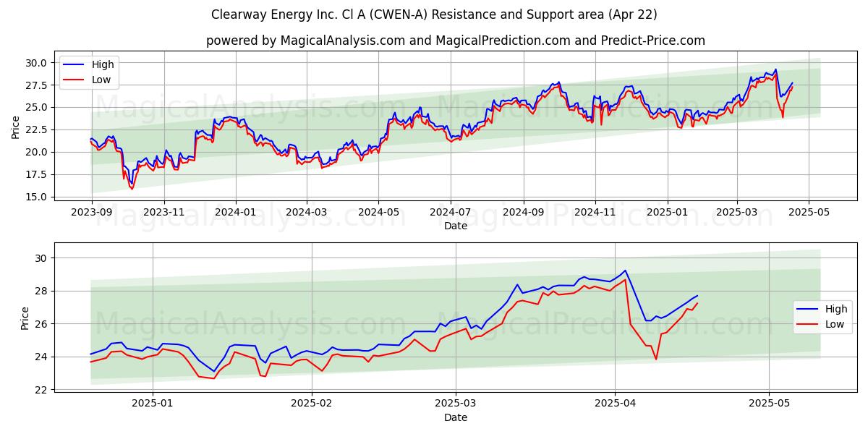
Task: Click the '24' price tick on bottom chart
Action: click(43, 357)
